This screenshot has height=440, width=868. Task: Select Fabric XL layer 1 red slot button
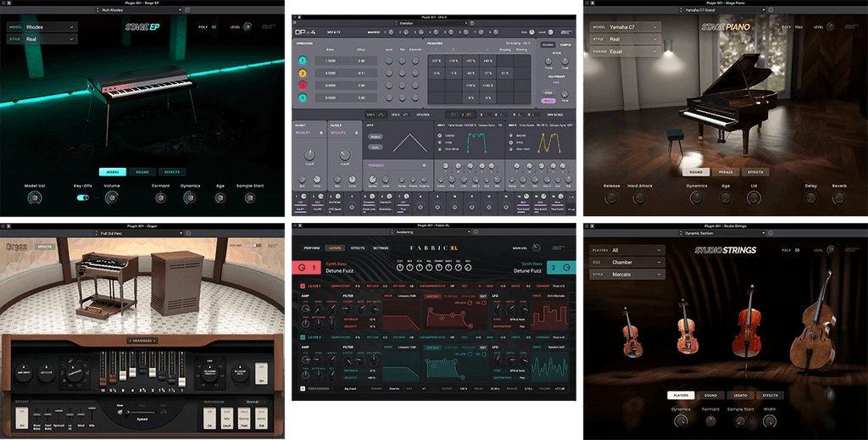click(306, 267)
